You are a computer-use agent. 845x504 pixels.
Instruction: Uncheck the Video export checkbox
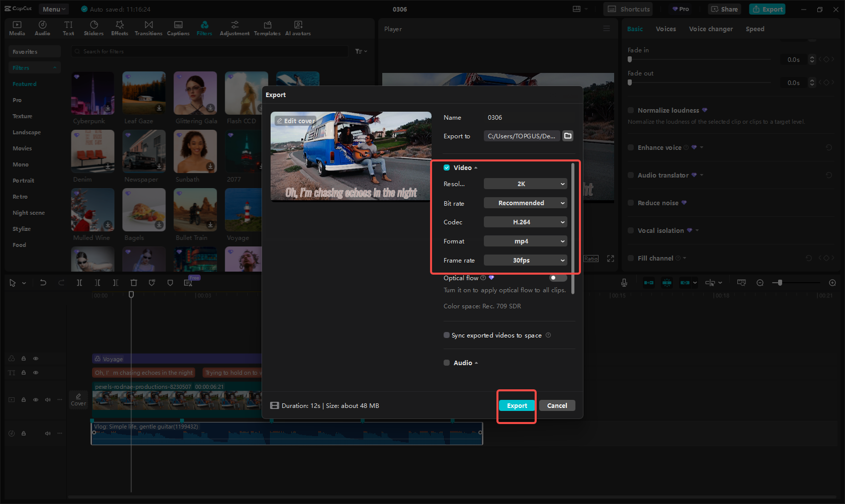tap(447, 167)
